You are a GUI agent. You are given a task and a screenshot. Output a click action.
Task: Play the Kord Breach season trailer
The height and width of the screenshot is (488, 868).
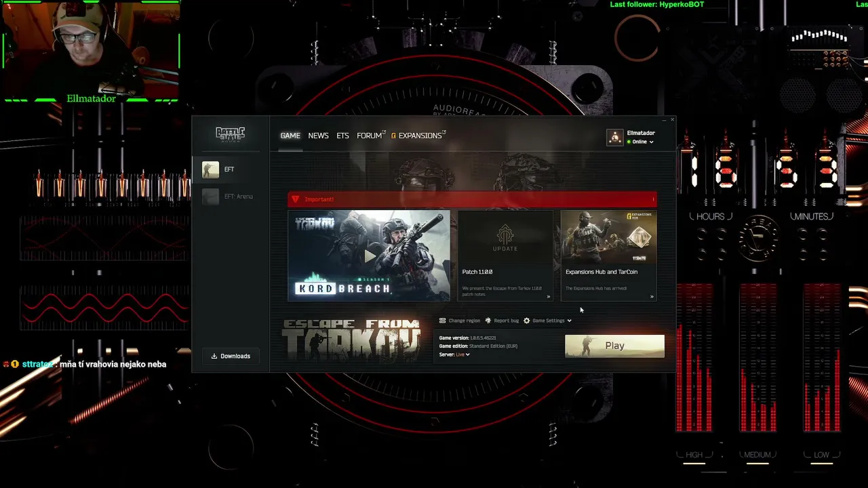369,256
